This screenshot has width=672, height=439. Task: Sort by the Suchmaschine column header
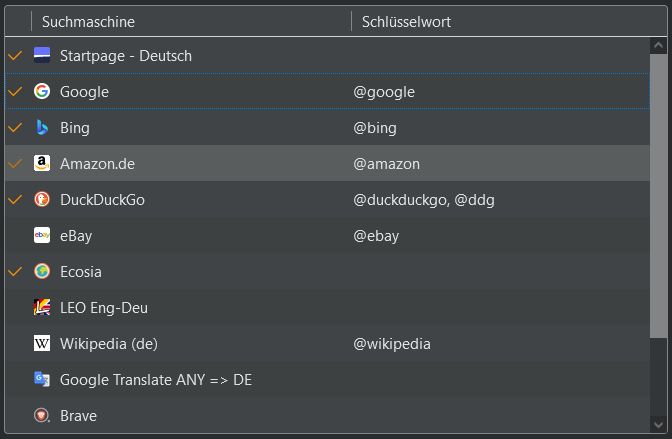[x=191, y=21]
